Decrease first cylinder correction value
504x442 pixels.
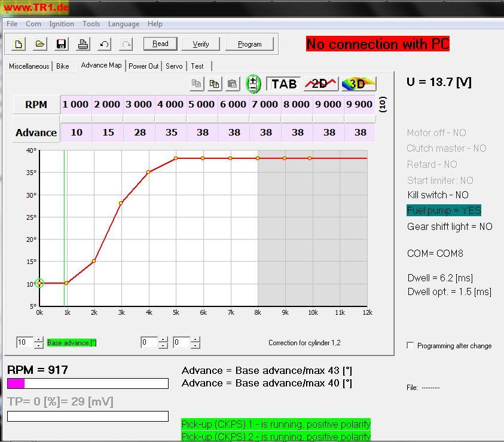click(163, 346)
